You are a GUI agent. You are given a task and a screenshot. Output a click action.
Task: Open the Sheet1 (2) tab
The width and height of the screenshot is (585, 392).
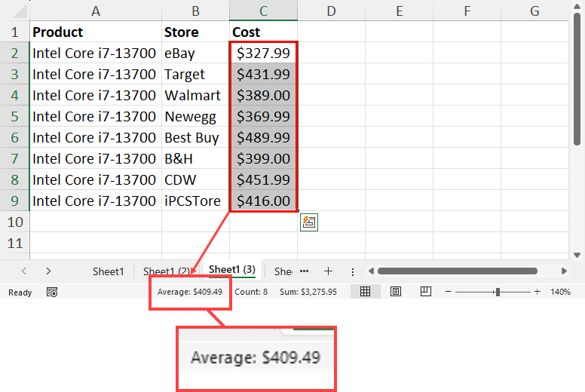pos(167,271)
